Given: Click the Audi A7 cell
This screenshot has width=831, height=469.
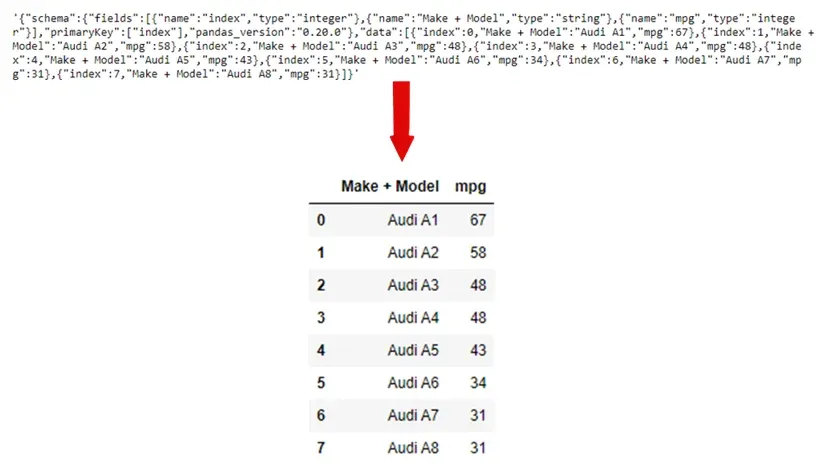Looking at the screenshot, I should click(x=413, y=416).
